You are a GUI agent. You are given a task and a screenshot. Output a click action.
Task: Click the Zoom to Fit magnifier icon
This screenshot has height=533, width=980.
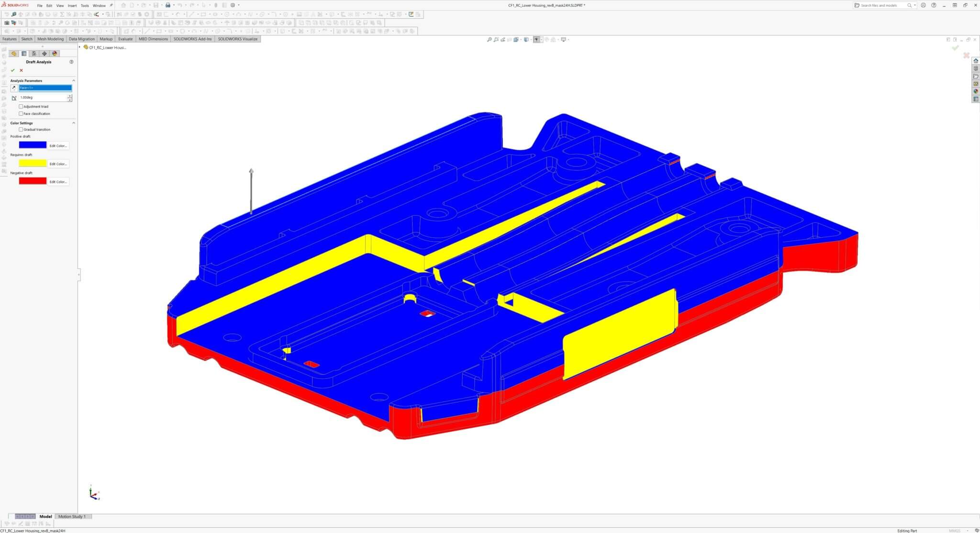click(489, 40)
